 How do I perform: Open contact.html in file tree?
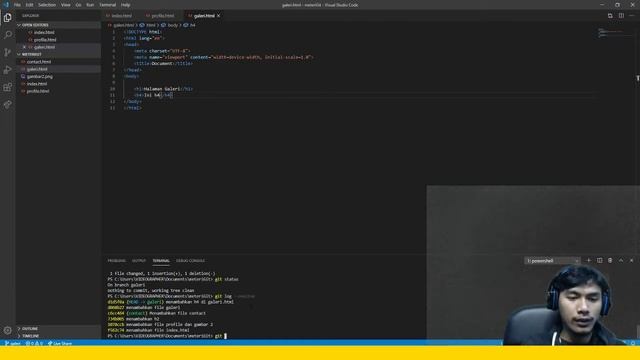(58, 62)
